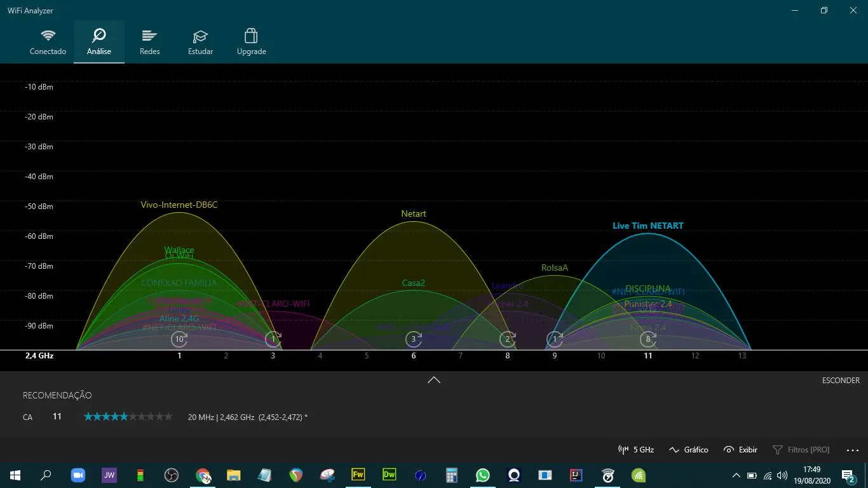Launch Zoom from the taskbar
The width and height of the screenshot is (868, 488).
tap(78, 475)
